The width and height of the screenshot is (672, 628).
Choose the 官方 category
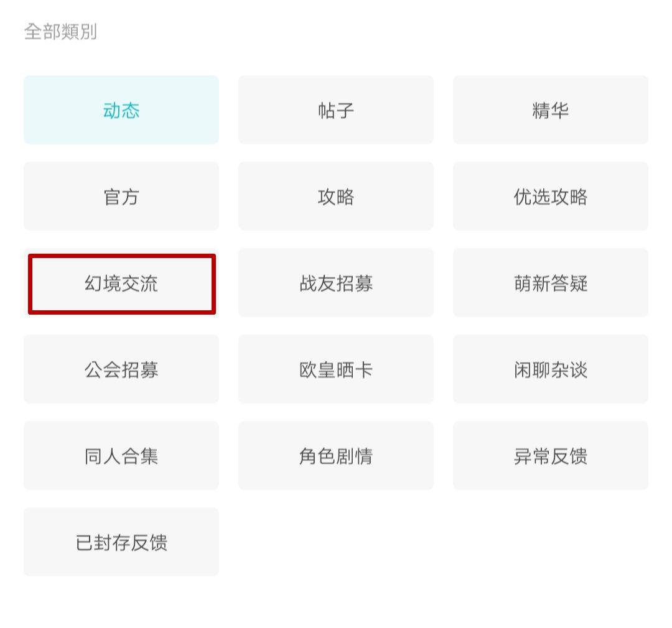[121, 196]
